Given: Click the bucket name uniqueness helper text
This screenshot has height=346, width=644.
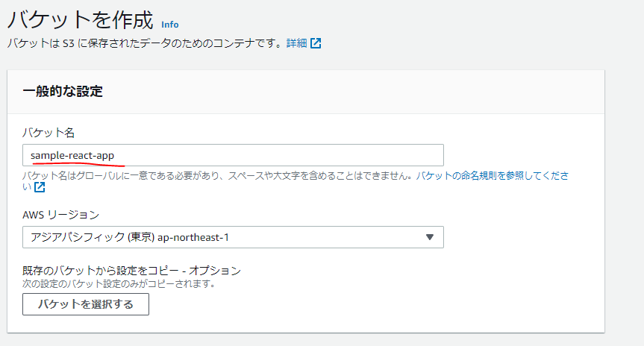Looking at the screenshot, I should [x=218, y=176].
